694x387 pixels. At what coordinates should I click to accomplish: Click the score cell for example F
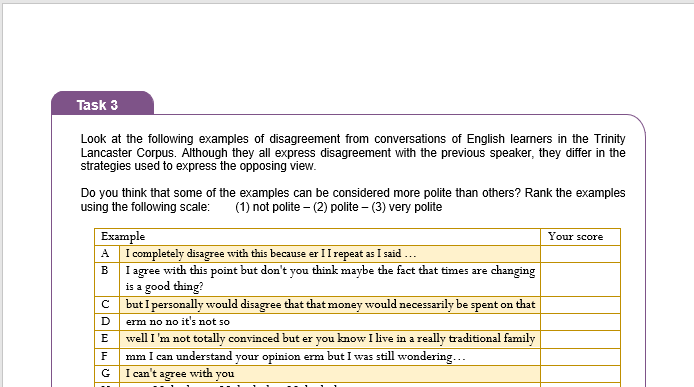tap(580, 356)
